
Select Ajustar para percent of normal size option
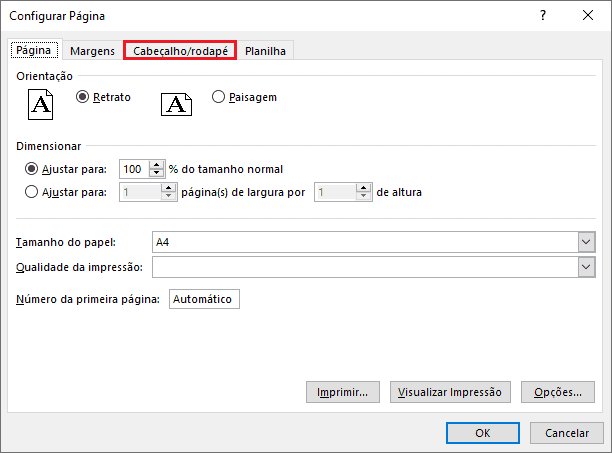point(31,169)
